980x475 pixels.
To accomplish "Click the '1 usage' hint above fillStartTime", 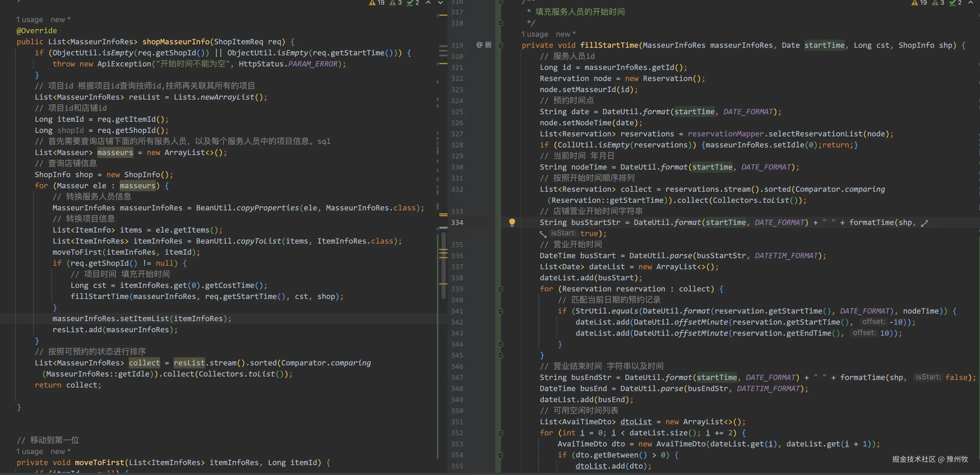I will 535,34.
